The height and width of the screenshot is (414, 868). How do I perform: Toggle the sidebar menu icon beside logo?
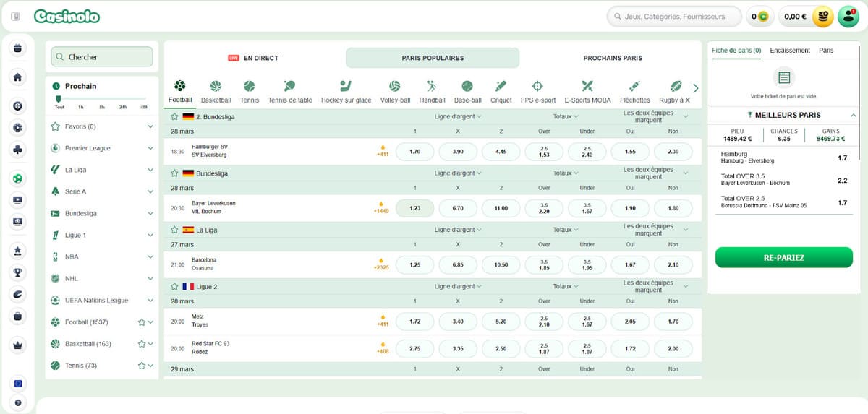16,16
